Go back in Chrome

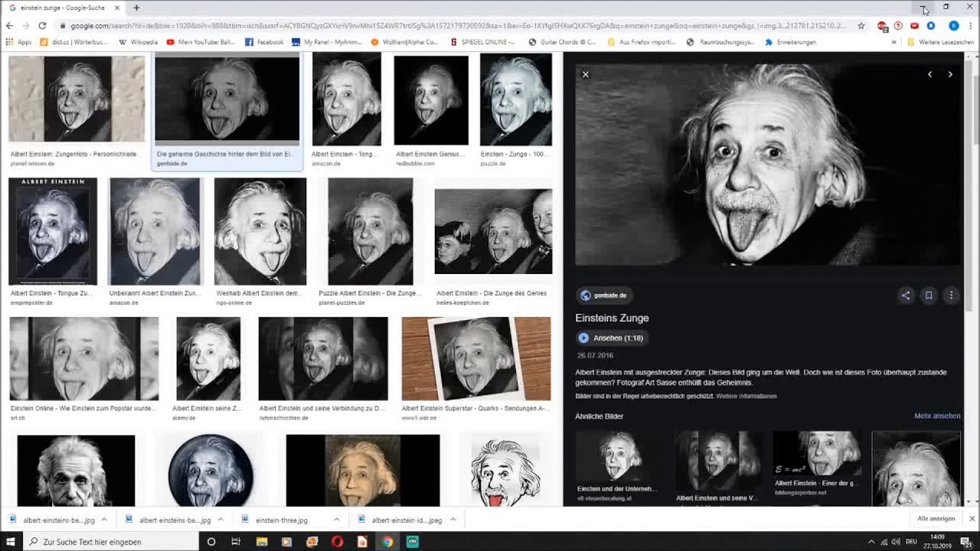(9, 26)
